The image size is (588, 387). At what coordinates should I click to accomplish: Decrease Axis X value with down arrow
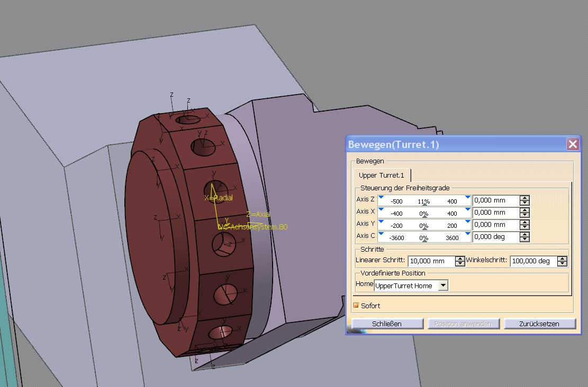pyautogui.click(x=524, y=215)
